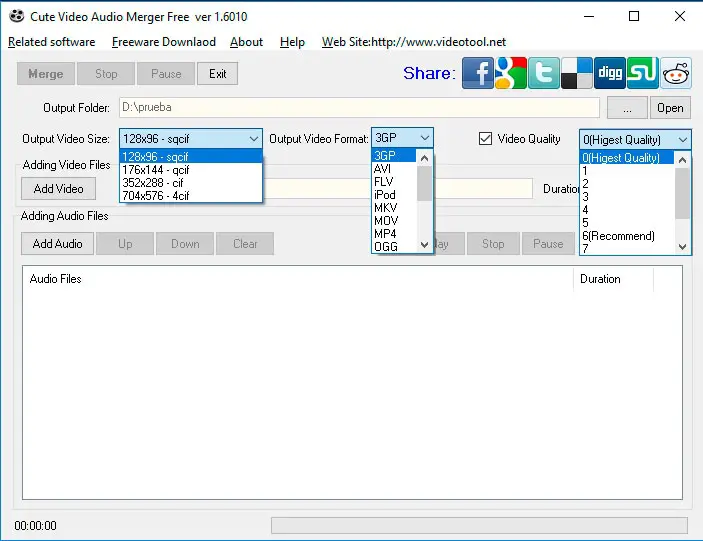Select quality level 3
The image size is (703, 541).
pyautogui.click(x=627, y=197)
